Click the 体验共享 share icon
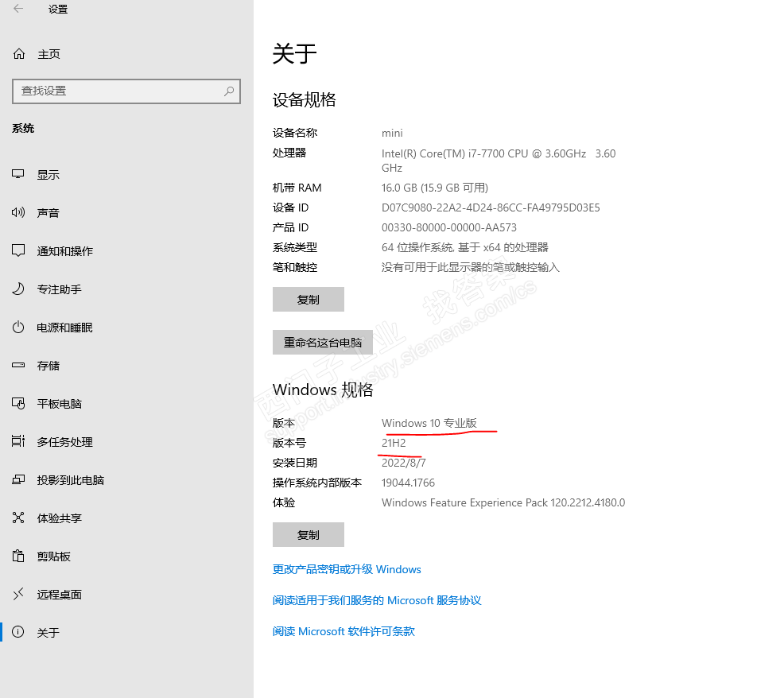Viewport: 784px width, 698px height. (x=18, y=518)
